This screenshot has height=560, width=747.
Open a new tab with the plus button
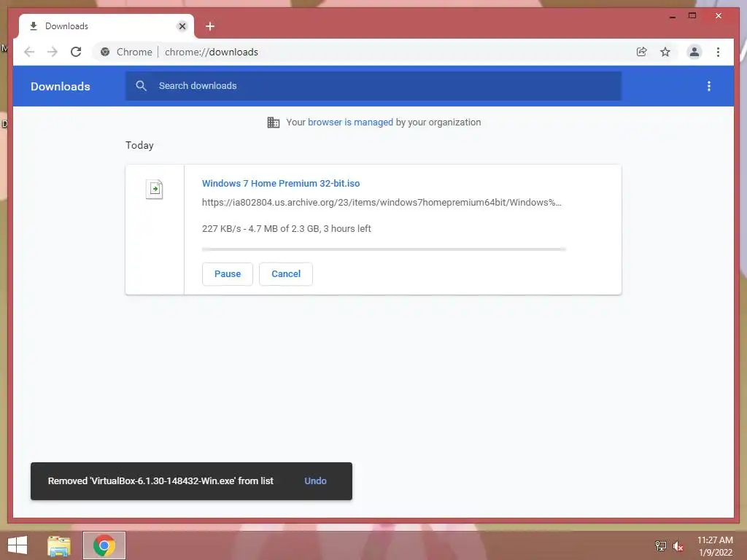pyautogui.click(x=210, y=26)
